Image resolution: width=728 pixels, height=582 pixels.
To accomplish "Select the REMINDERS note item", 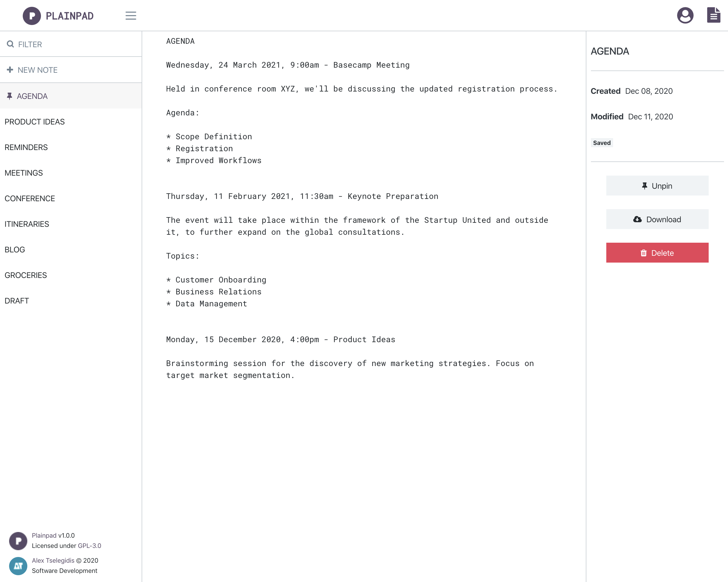I will click(x=26, y=147).
